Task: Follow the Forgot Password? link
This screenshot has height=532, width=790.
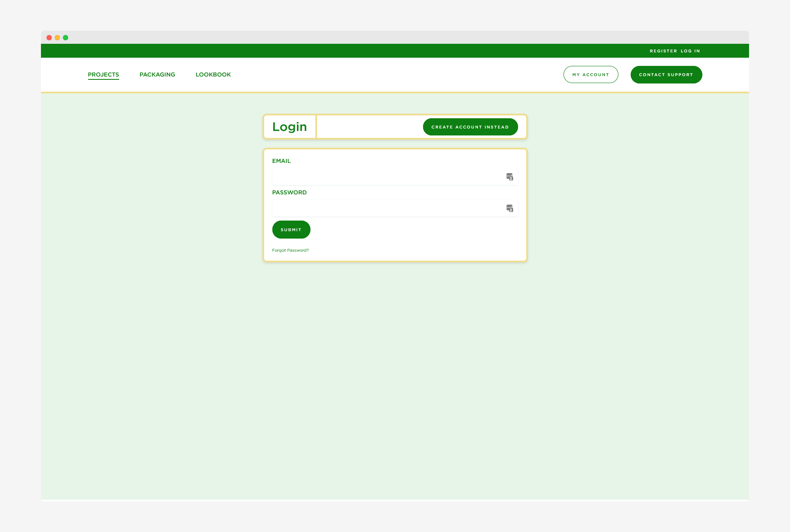Action: click(290, 250)
